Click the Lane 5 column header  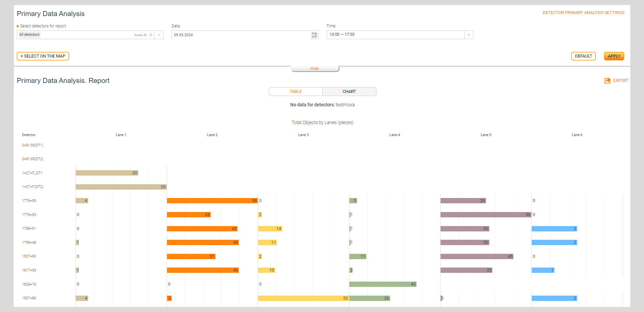coord(486,135)
